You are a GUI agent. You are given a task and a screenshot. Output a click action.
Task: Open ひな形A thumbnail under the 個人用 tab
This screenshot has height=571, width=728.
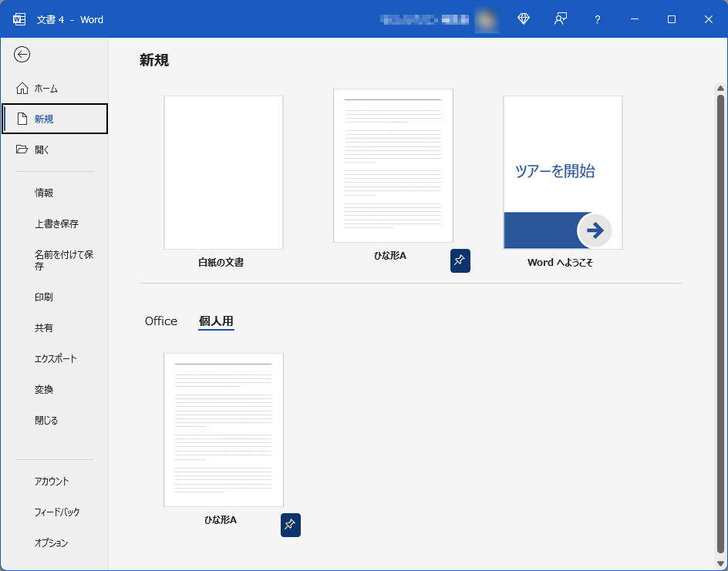(224, 430)
